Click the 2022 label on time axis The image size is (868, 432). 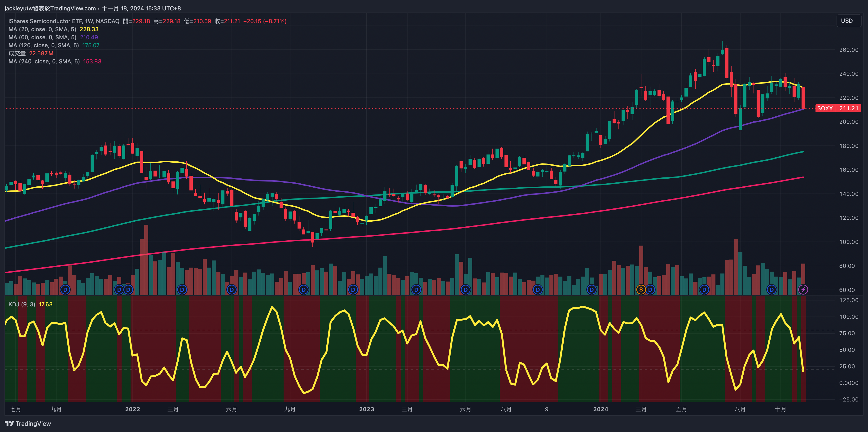[132, 409]
